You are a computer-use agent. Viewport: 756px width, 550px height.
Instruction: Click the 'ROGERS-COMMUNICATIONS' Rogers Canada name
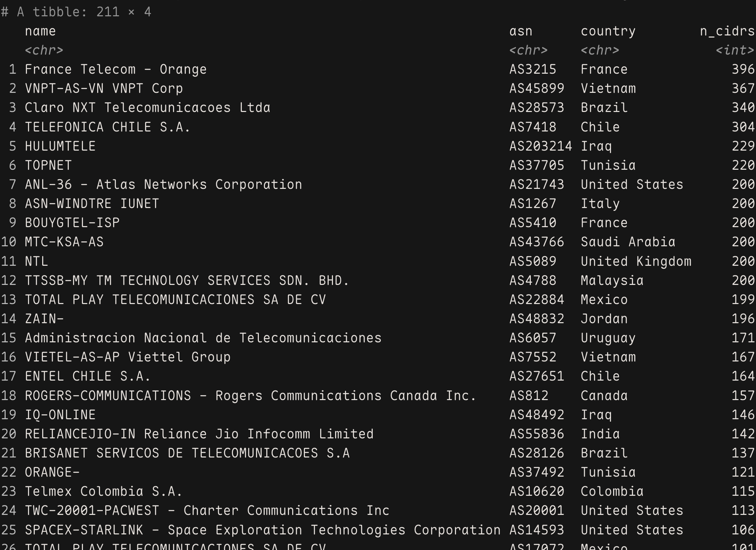coord(250,395)
